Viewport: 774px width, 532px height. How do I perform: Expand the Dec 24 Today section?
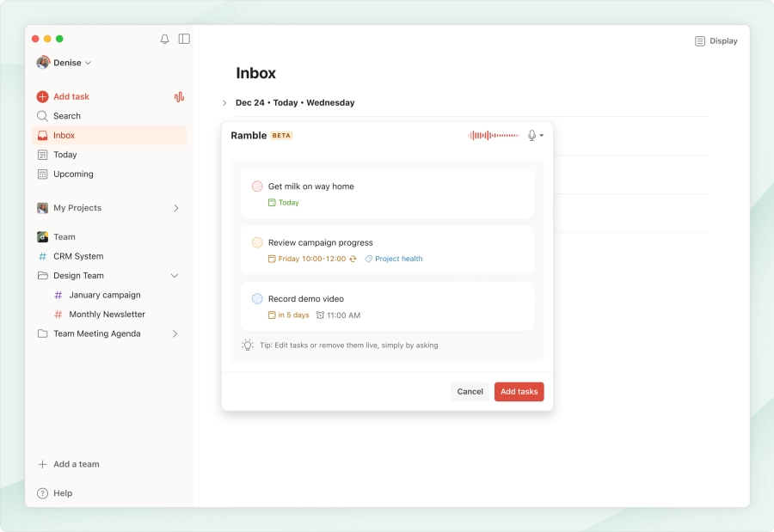coord(224,103)
